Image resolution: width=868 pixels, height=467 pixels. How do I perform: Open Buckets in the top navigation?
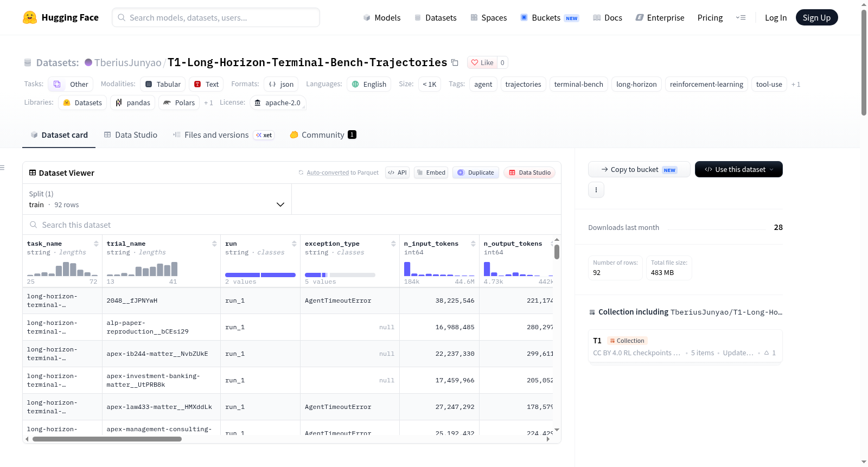tap(550, 17)
